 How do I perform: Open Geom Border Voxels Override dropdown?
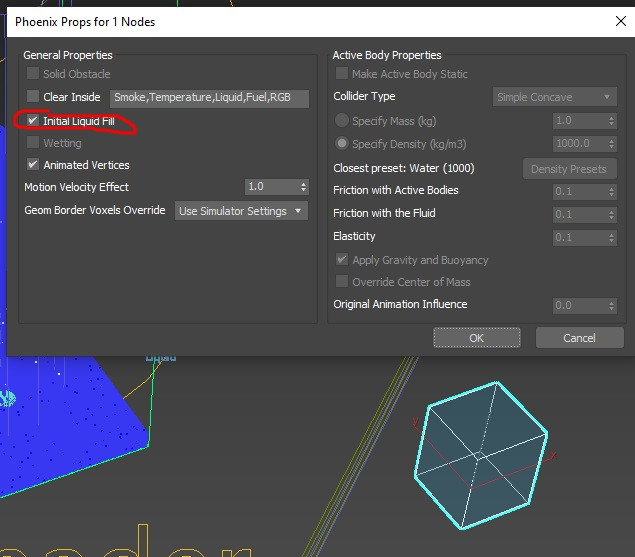[x=241, y=211]
